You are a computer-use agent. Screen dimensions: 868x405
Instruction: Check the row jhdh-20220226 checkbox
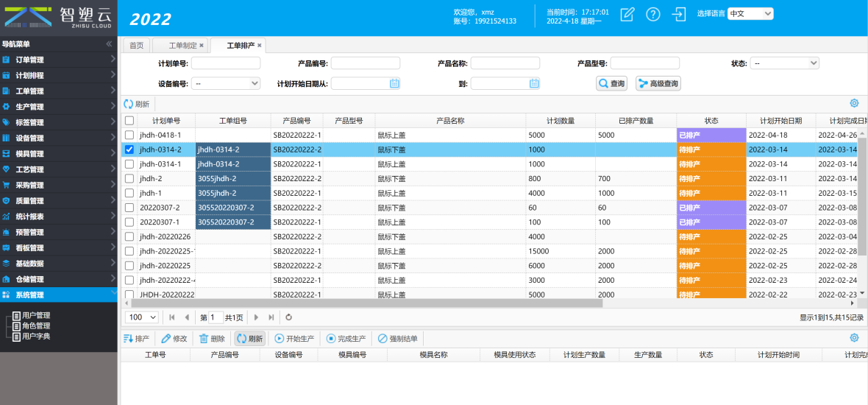pos(129,236)
